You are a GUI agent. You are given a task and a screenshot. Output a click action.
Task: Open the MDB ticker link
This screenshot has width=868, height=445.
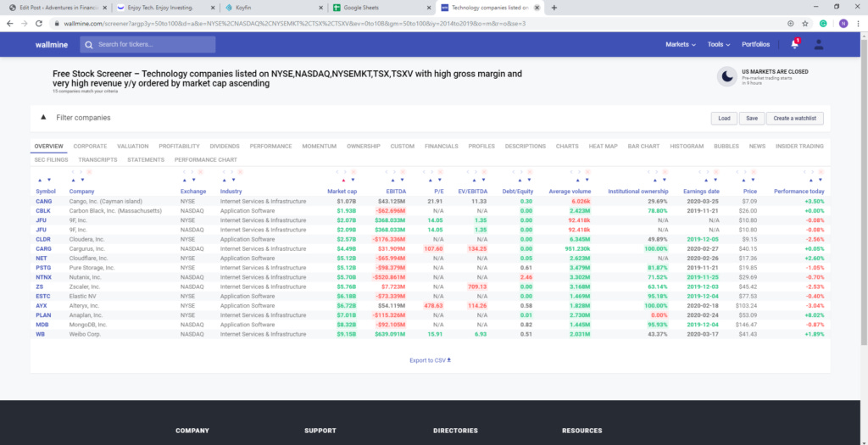tap(42, 325)
